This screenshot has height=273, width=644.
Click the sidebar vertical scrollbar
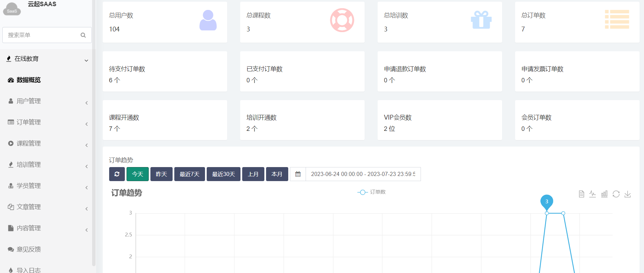click(94, 133)
